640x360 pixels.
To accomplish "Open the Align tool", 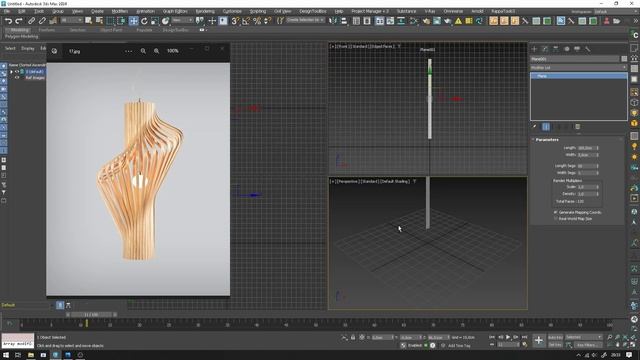I will (344, 21).
